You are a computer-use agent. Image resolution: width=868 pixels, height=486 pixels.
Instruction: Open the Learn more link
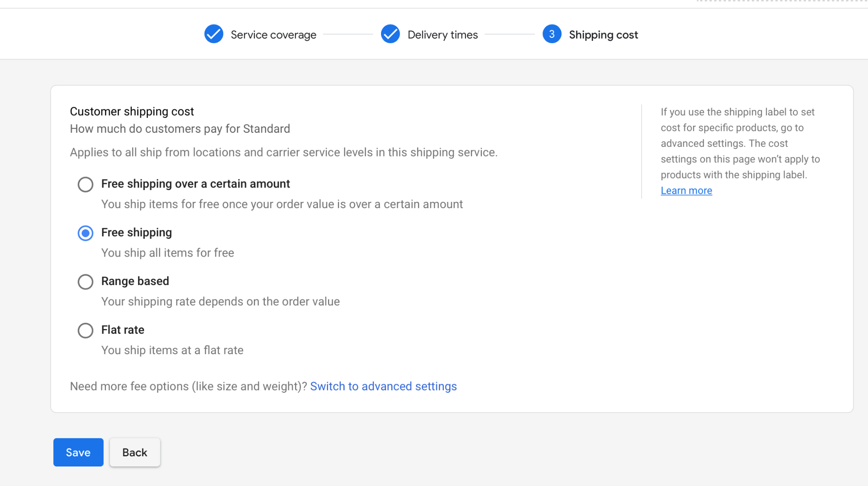[x=686, y=191]
